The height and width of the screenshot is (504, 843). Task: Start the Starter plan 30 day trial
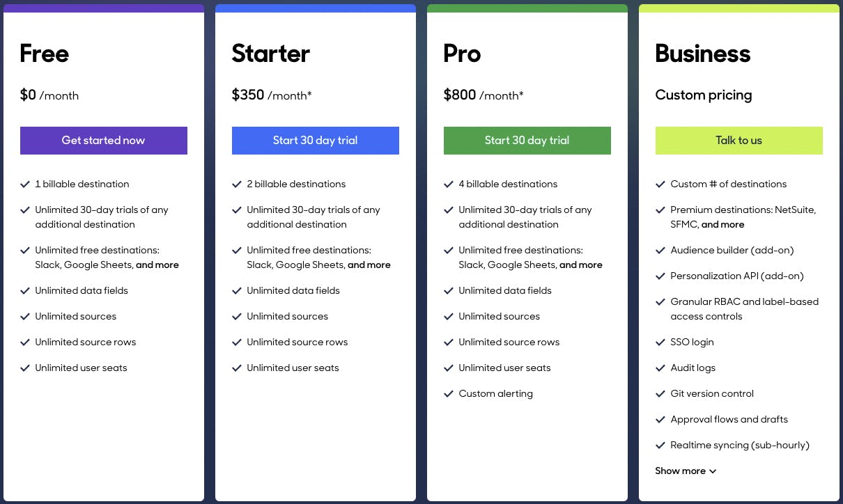coord(315,141)
